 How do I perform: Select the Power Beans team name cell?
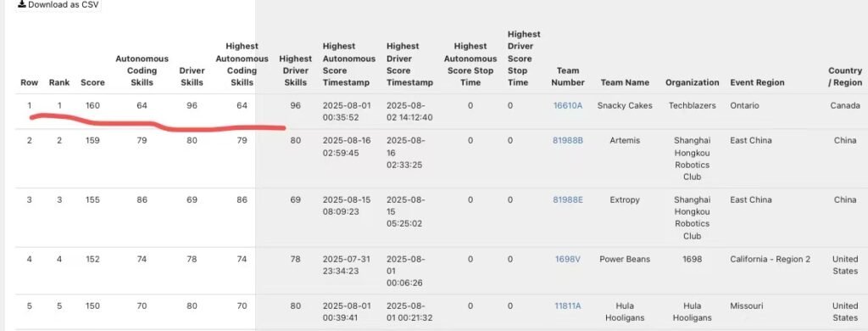point(625,259)
